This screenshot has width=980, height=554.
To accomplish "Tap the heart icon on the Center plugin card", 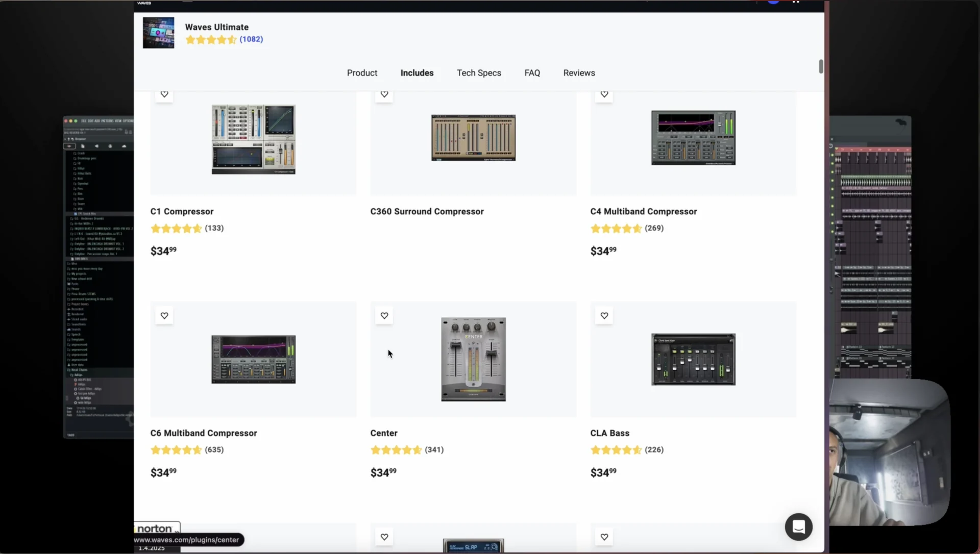I will tap(384, 315).
